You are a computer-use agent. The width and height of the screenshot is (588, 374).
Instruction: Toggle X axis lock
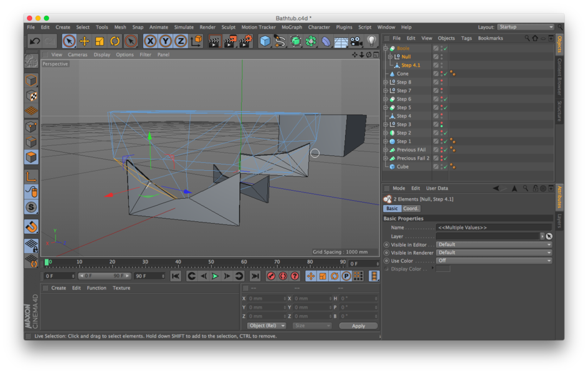[x=150, y=41]
